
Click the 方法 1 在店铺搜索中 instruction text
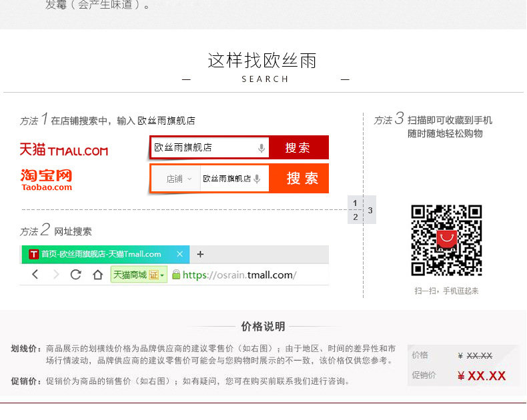click(x=108, y=119)
